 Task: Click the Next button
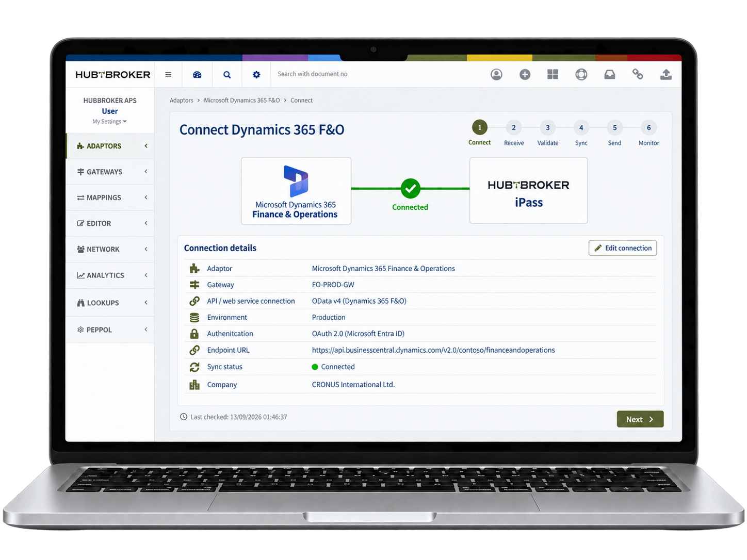pyautogui.click(x=640, y=419)
